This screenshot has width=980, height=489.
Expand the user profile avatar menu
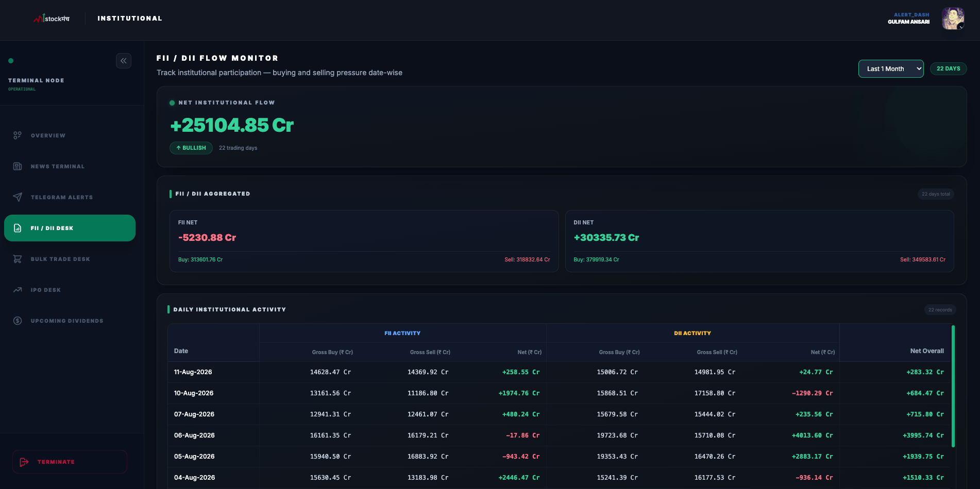(953, 19)
